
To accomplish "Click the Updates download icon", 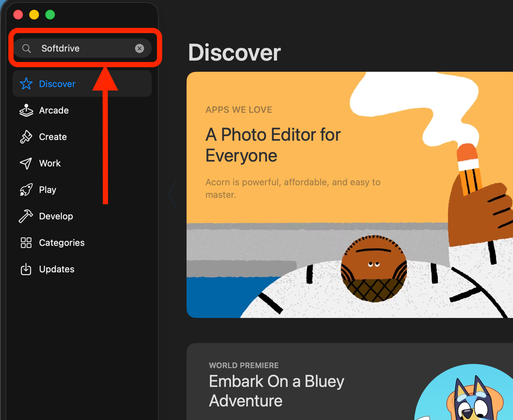I will click(26, 269).
